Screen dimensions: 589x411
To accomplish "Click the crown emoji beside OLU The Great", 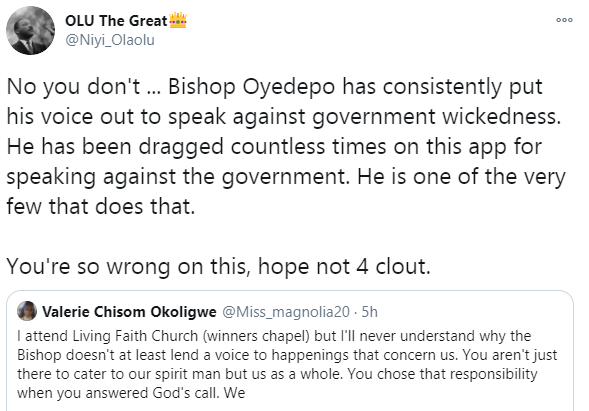I will (178, 20).
